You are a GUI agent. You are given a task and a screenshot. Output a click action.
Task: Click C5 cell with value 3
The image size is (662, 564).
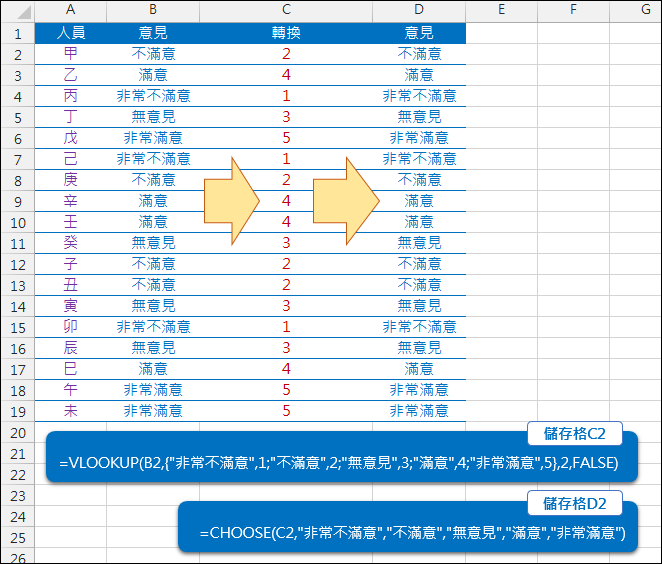286,117
